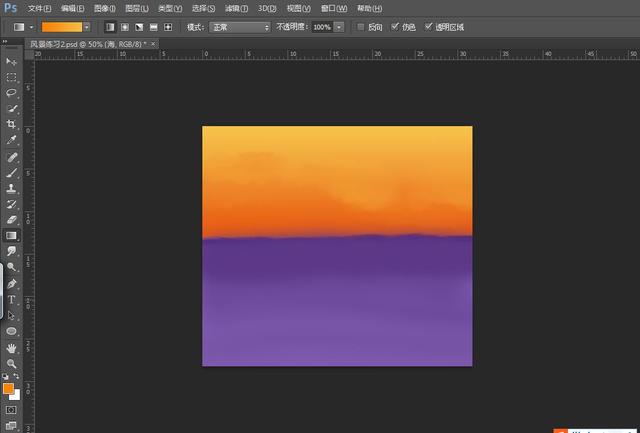
Task: Open the 不透明度 opacity slider dropdown
Action: coord(340,26)
